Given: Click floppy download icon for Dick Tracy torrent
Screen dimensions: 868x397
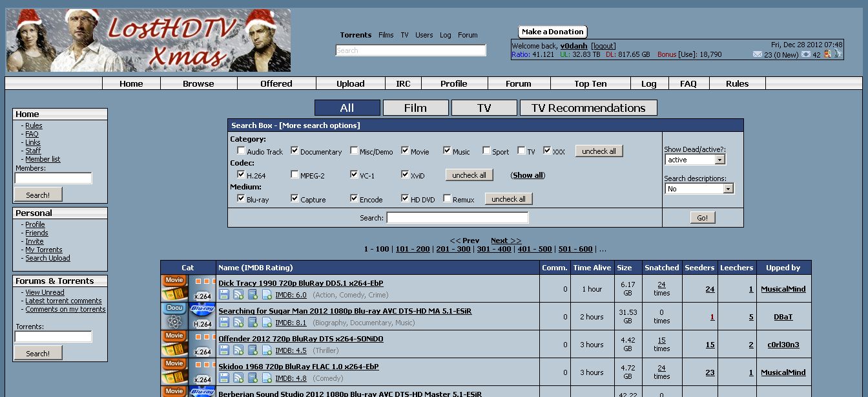Looking at the screenshot, I should pyautogui.click(x=224, y=295).
